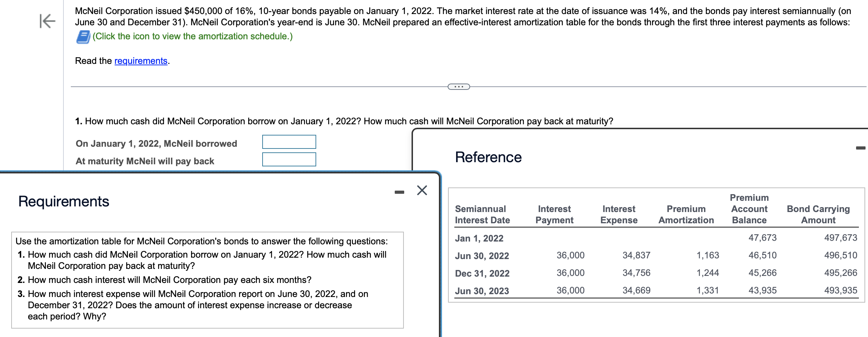This screenshot has width=868, height=337.
Task: Select the Jun 30, 2022 table row
Action: point(482,256)
